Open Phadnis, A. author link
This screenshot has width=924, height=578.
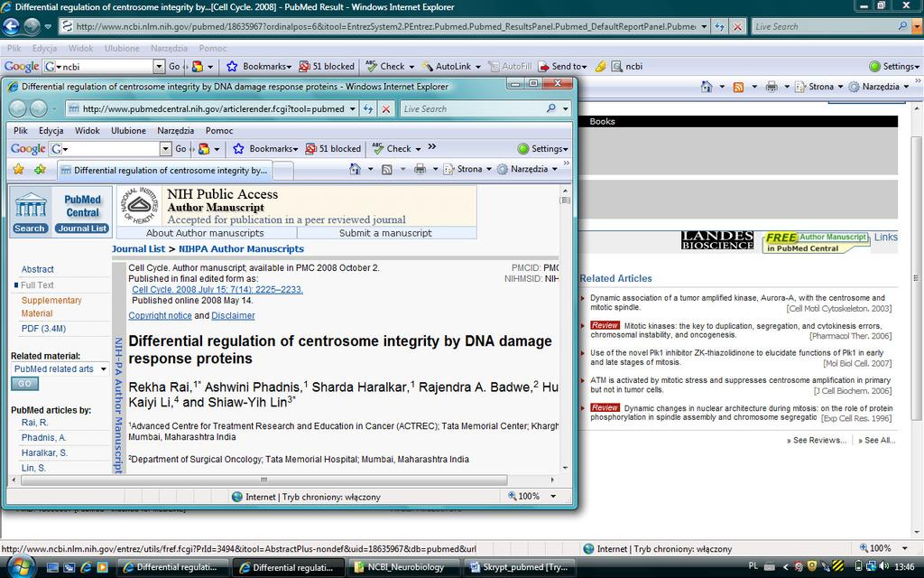click(x=43, y=438)
